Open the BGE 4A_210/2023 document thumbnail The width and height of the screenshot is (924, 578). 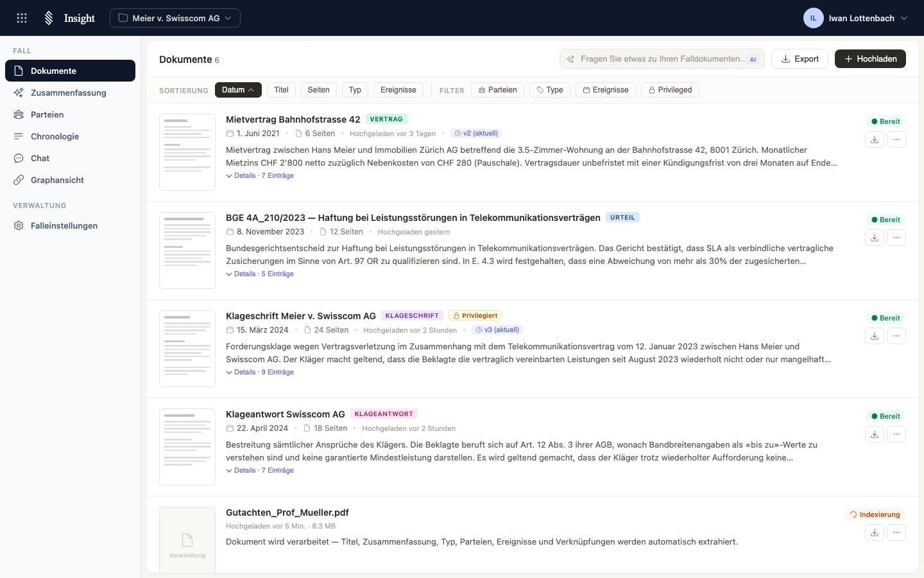click(x=187, y=250)
